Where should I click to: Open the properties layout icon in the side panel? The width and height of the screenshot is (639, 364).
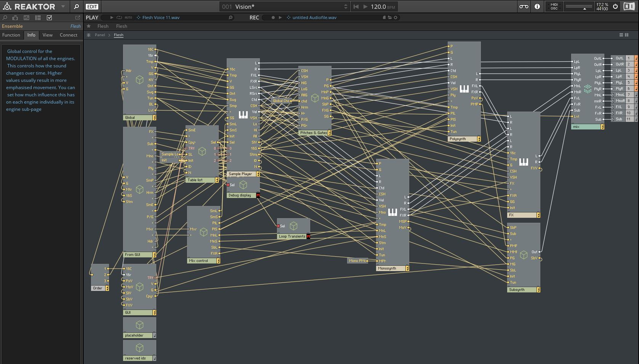pos(38,18)
